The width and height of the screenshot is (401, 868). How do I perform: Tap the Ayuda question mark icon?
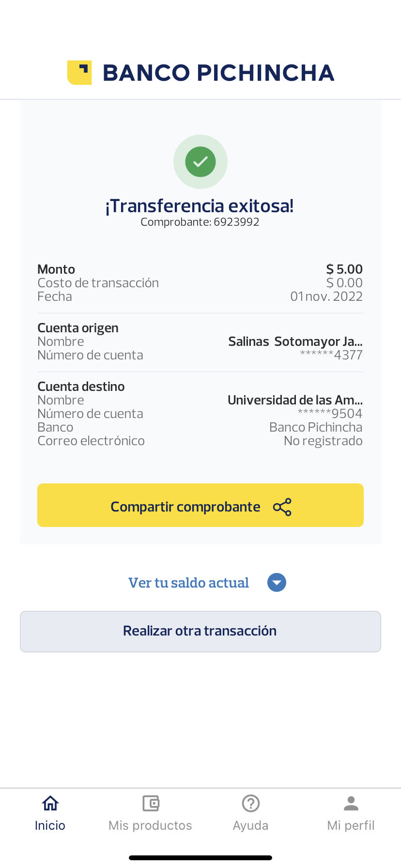coord(251,804)
